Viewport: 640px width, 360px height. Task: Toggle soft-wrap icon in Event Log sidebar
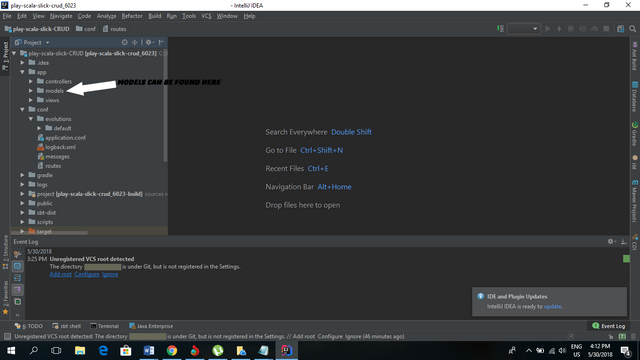[x=17, y=278]
